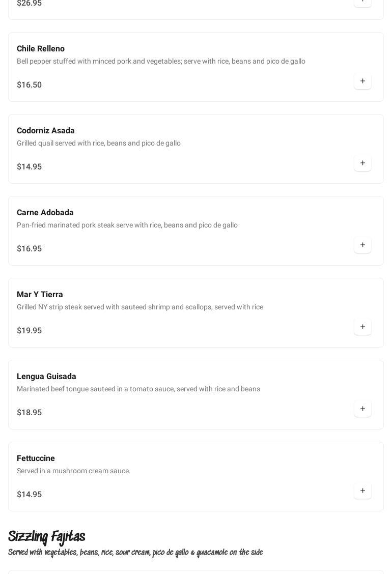The width and height of the screenshot is (392, 574).
Task: Add Codorniz Asada with plus icon
Action: (x=362, y=163)
